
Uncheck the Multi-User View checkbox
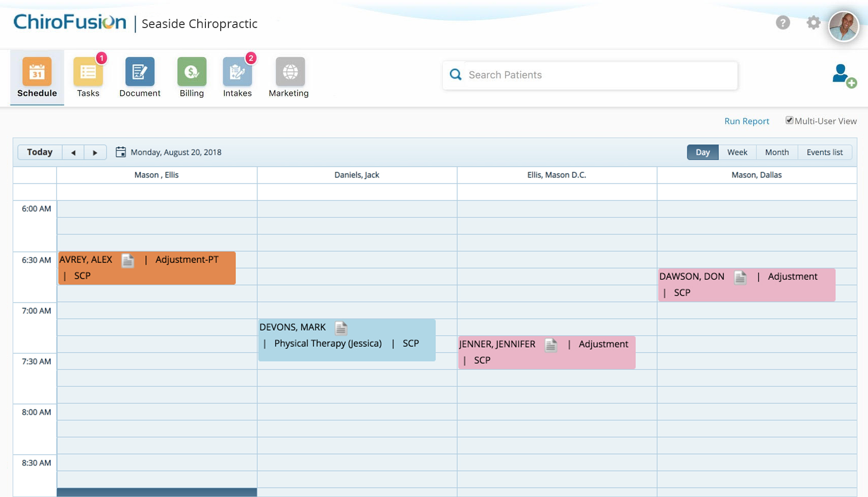tap(790, 120)
